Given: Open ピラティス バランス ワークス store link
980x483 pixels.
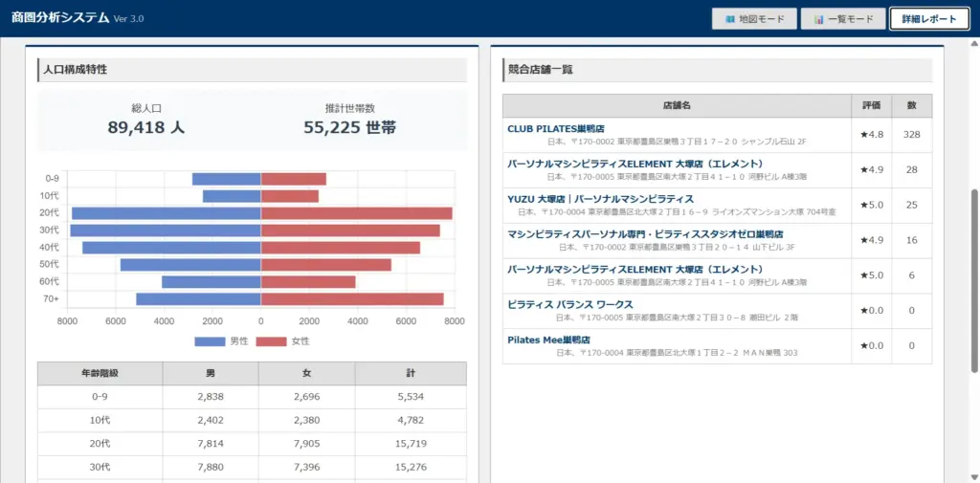Looking at the screenshot, I should click(x=570, y=304).
